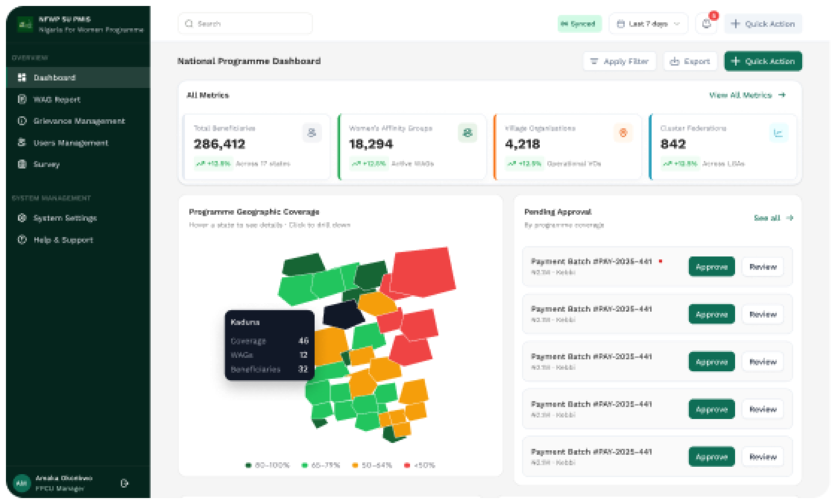Click the 18,294 Women's Affinity Groups value
The height and width of the screenshot is (504, 832).
pos(371,144)
